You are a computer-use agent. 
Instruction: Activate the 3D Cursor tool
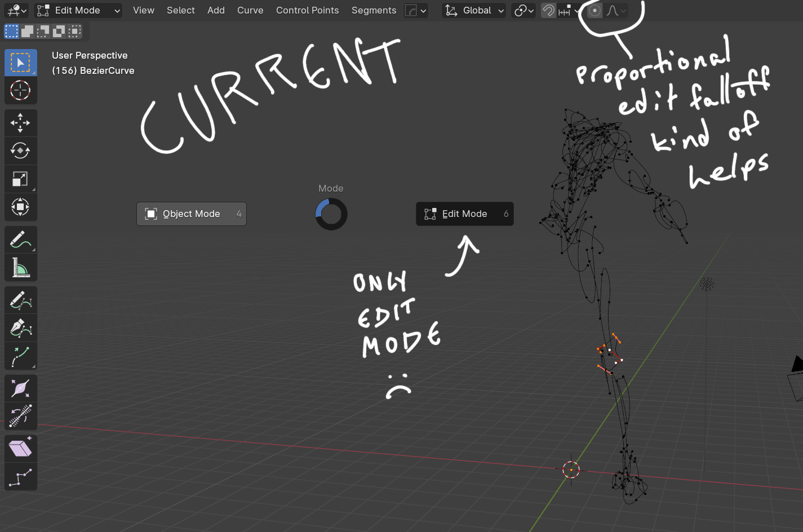click(x=21, y=90)
